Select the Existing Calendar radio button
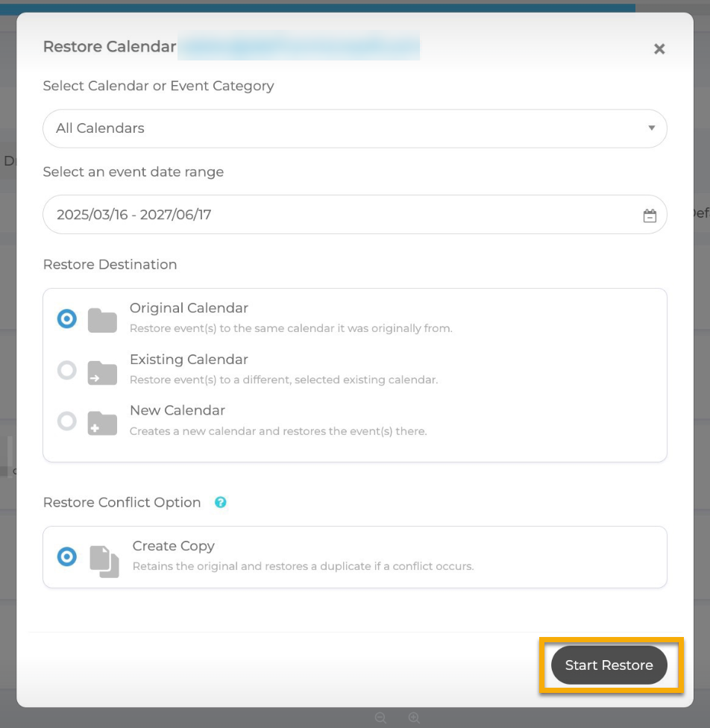Viewport: 710px width, 728px height. 67,370
